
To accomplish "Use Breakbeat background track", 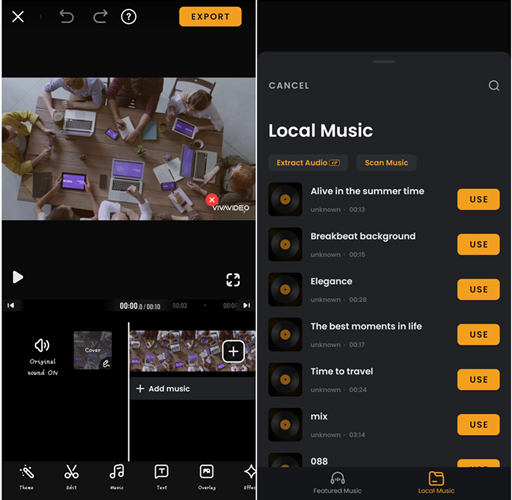I will point(478,244).
